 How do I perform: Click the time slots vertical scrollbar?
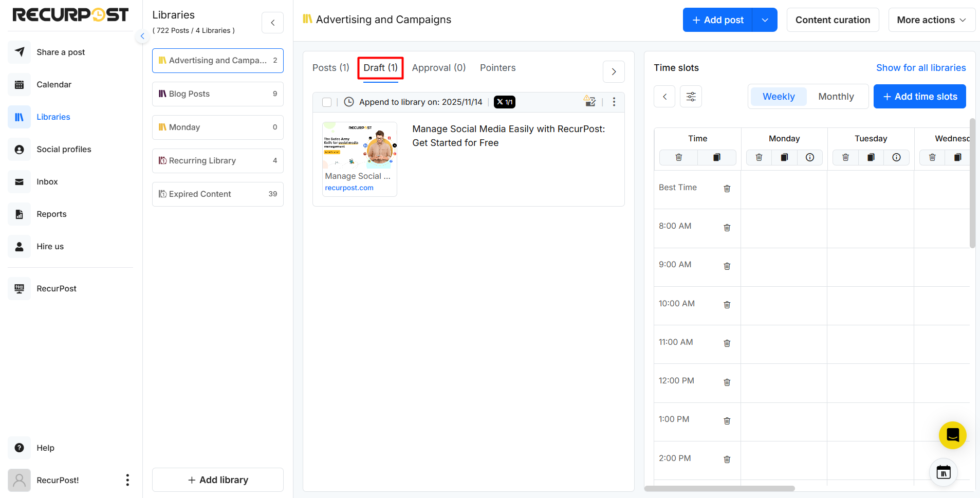(972, 183)
